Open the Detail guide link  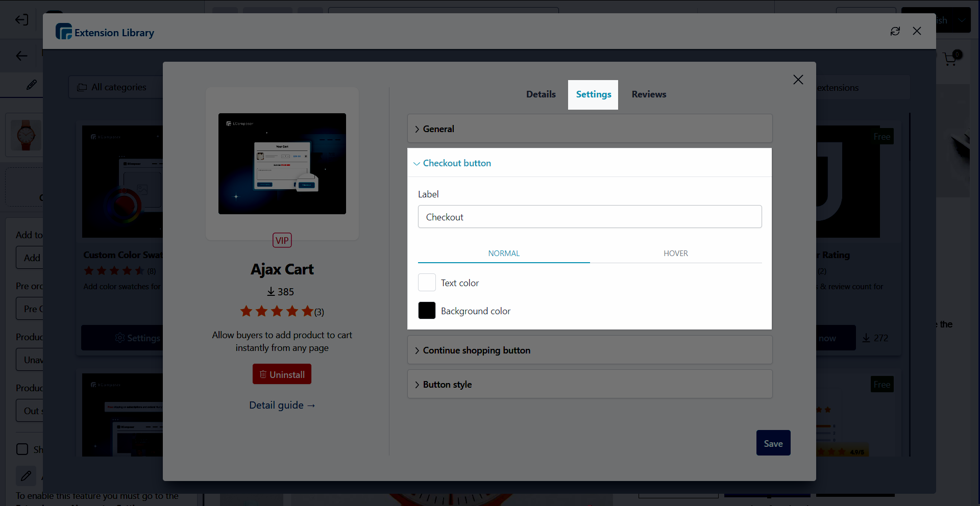[282, 405]
